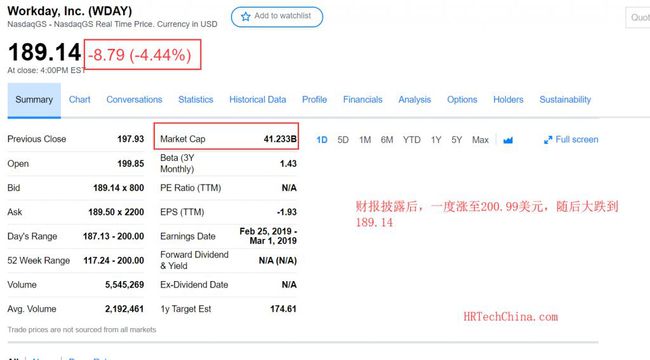Click the price change -8.79 (-4.44%)

click(x=140, y=55)
